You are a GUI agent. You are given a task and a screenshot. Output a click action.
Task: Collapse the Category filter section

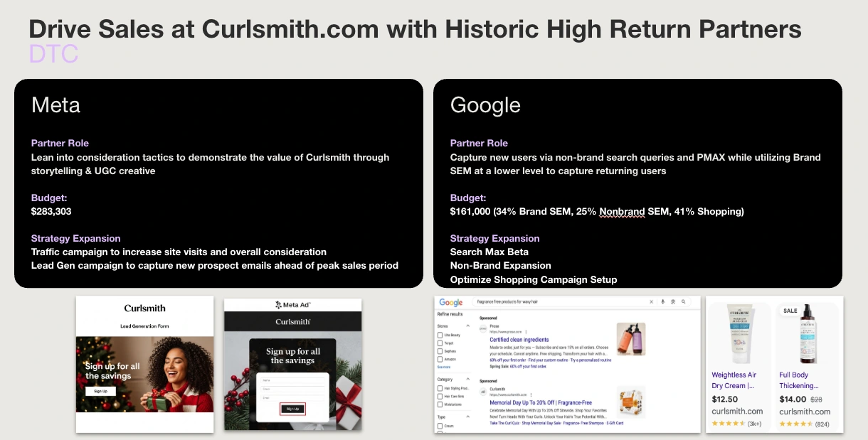468,379
